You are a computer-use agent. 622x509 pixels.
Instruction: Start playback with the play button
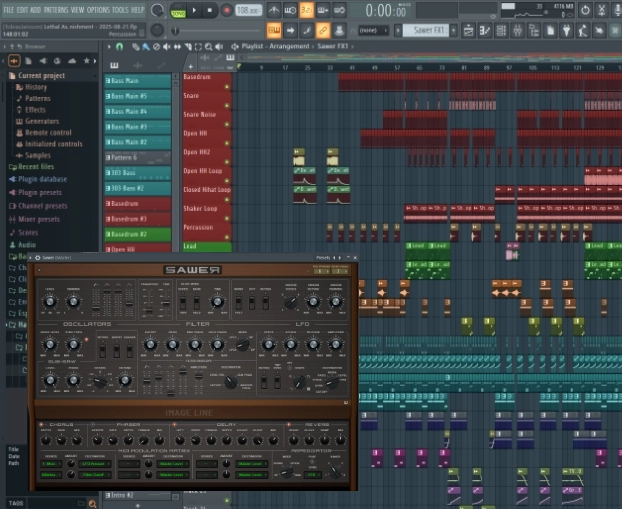(194, 10)
